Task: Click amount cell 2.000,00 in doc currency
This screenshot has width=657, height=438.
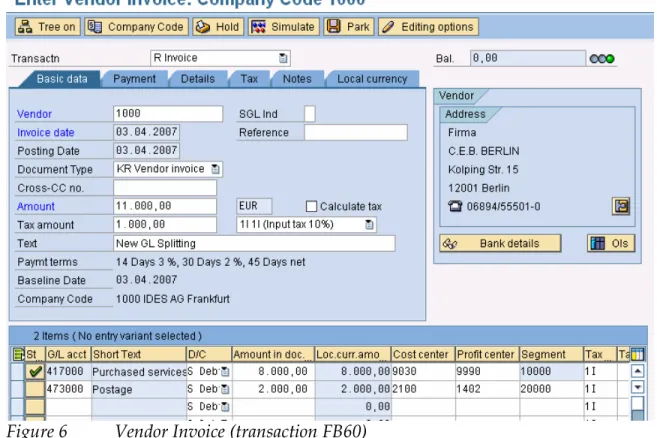Action: (272, 389)
